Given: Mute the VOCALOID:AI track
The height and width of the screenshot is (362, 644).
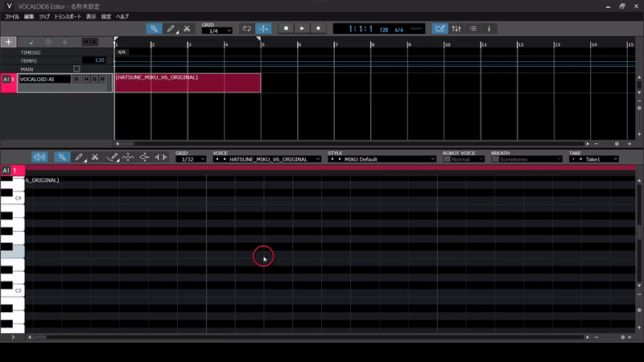Looking at the screenshot, I should point(86,79).
